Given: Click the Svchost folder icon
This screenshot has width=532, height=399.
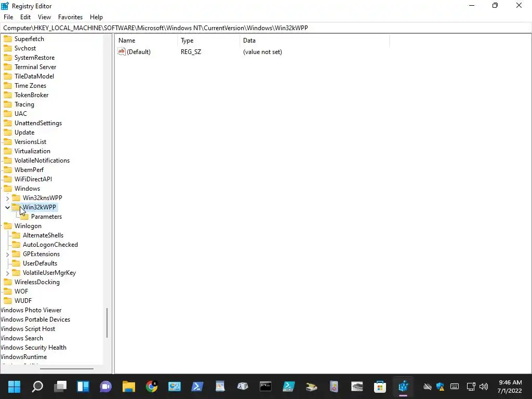Looking at the screenshot, I should pyautogui.click(x=7, y=48).
